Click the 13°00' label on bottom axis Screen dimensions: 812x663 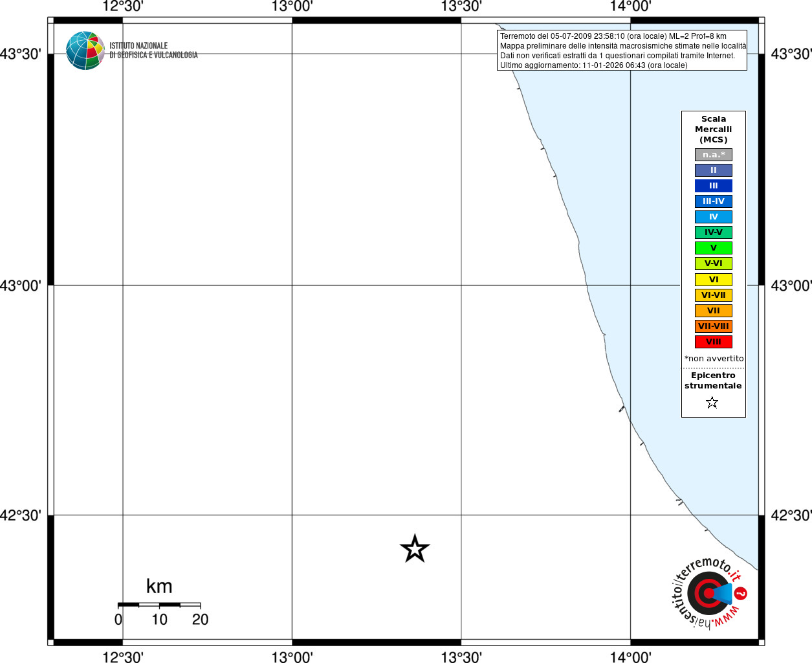coord(292,657)
